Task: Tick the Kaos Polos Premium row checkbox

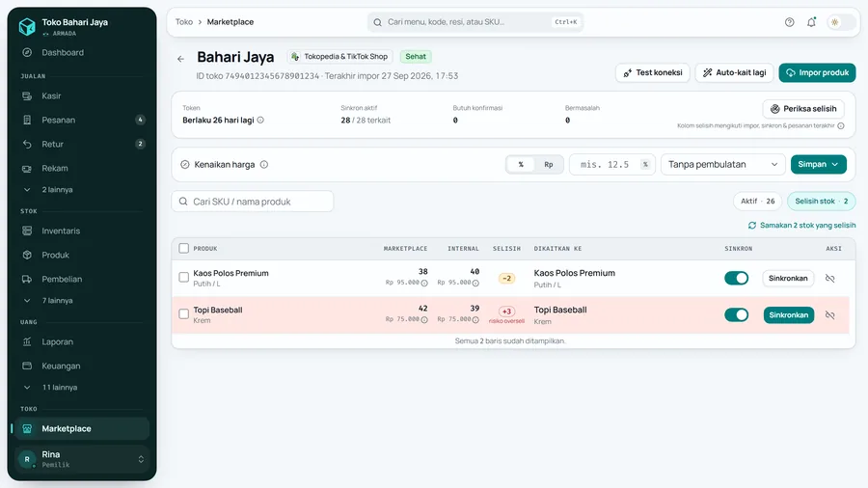Action: pyautogui.click(x=184, y=277)
